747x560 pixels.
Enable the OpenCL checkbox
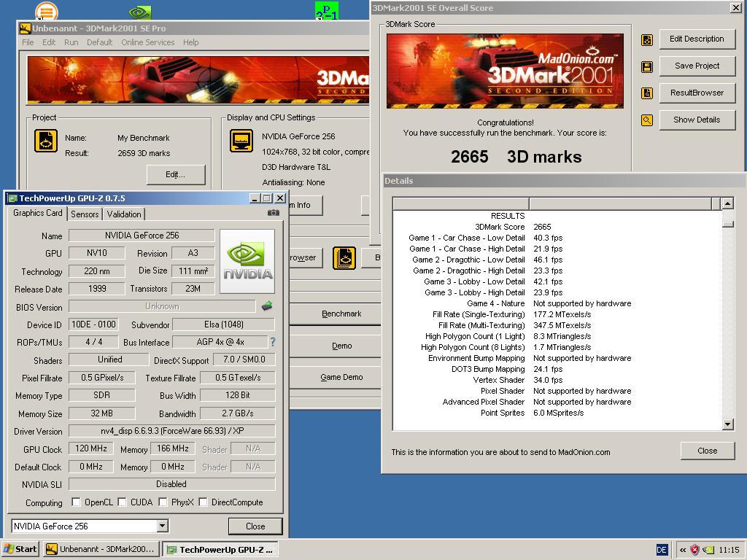click(76, 502)
